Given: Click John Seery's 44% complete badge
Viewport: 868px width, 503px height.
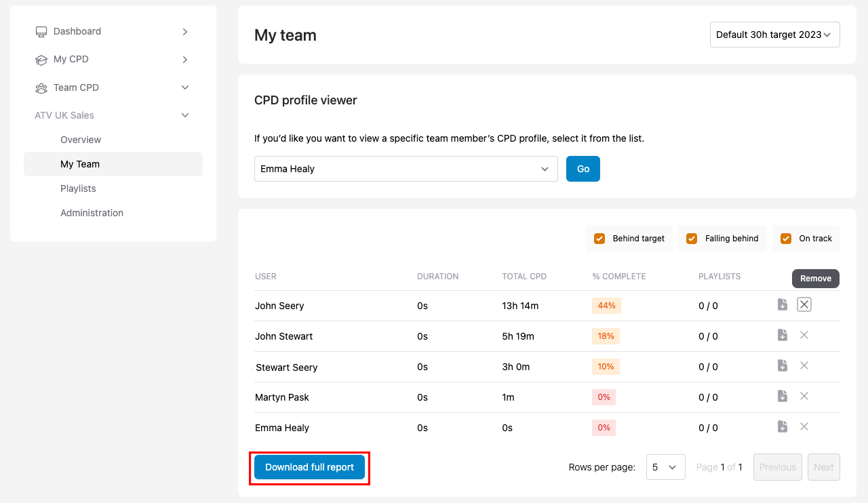Looking at the screenshot, I should pyautogui.click(x=606, y=306).
